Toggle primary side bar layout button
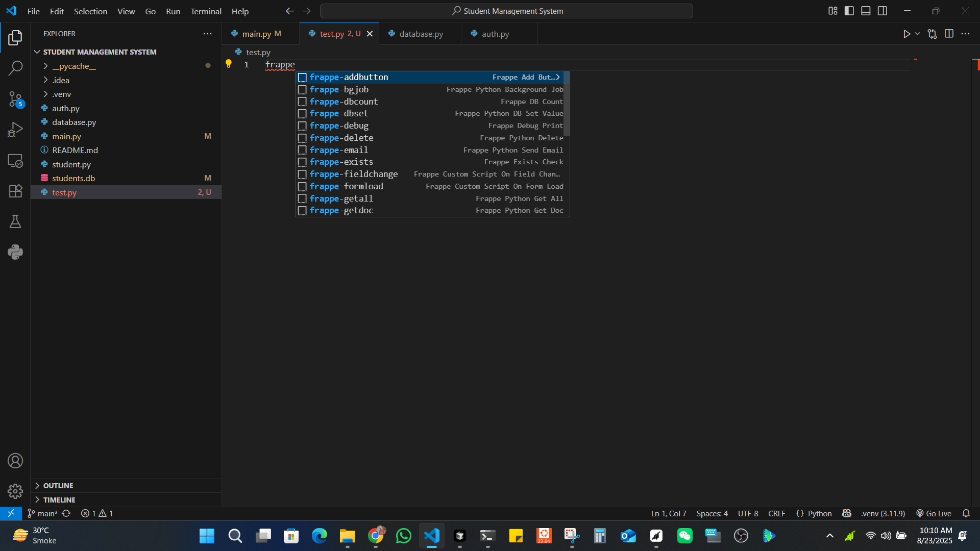The height and width of the screenshot is (551, 980). 849,11
